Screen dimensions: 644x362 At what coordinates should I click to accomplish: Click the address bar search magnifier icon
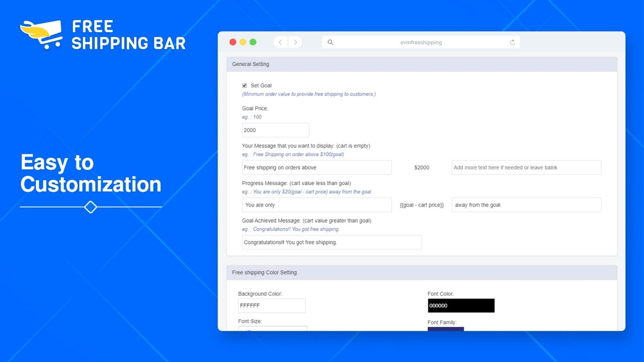pos(331,42)
